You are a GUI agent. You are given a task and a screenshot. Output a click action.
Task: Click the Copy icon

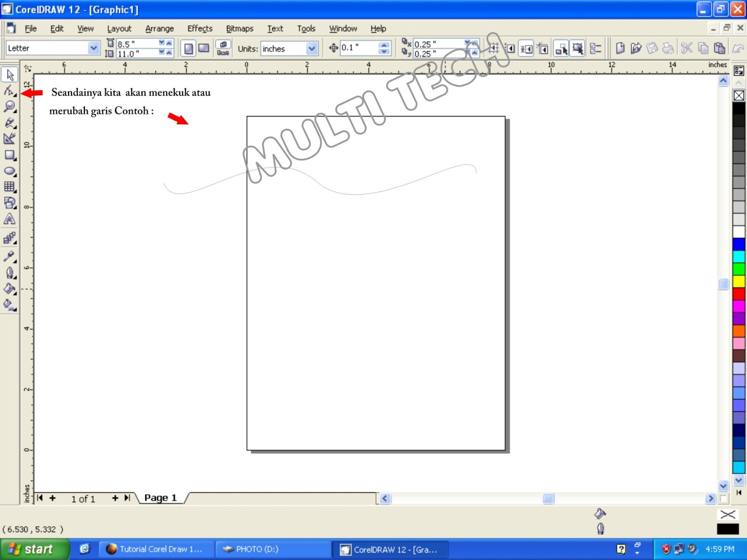click(x=703, y=48)
